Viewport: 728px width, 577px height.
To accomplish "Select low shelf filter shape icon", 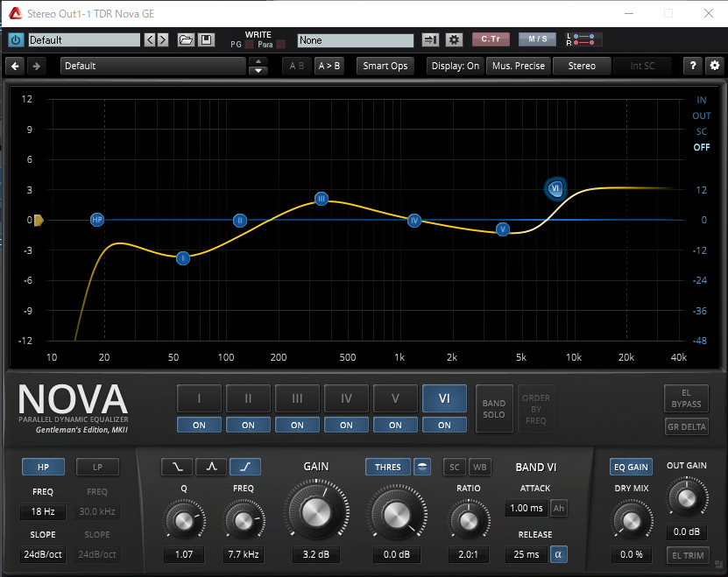I will pos(177,467).
